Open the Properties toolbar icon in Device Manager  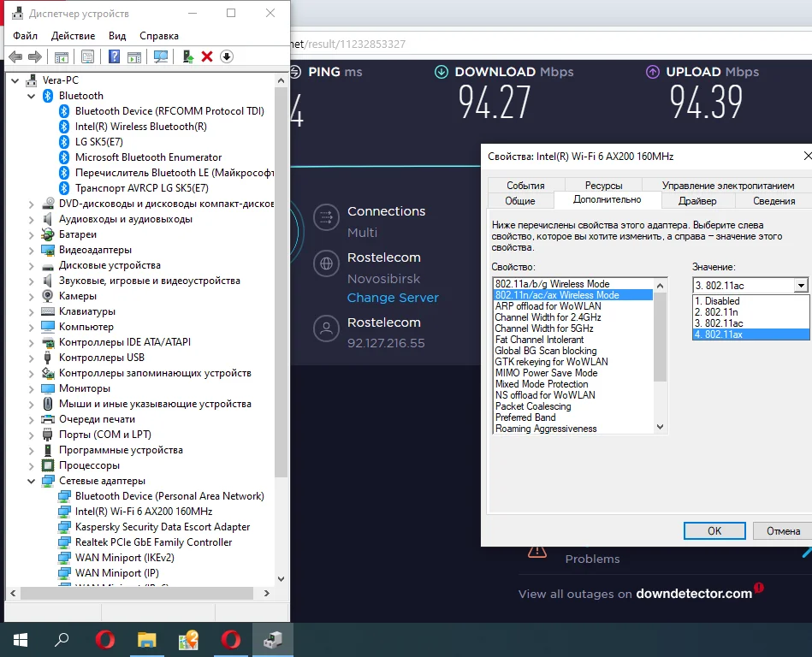pyautogui.click(x=87, y=57)
